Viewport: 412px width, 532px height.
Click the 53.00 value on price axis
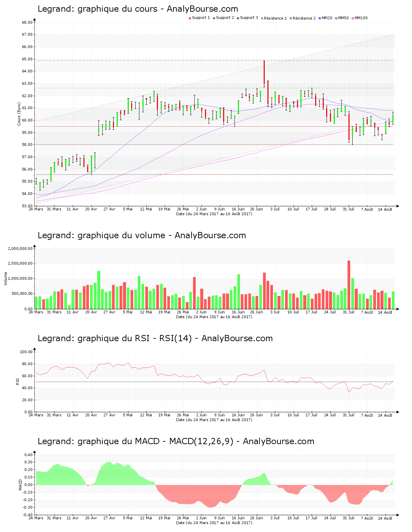(x=27, y=206)
